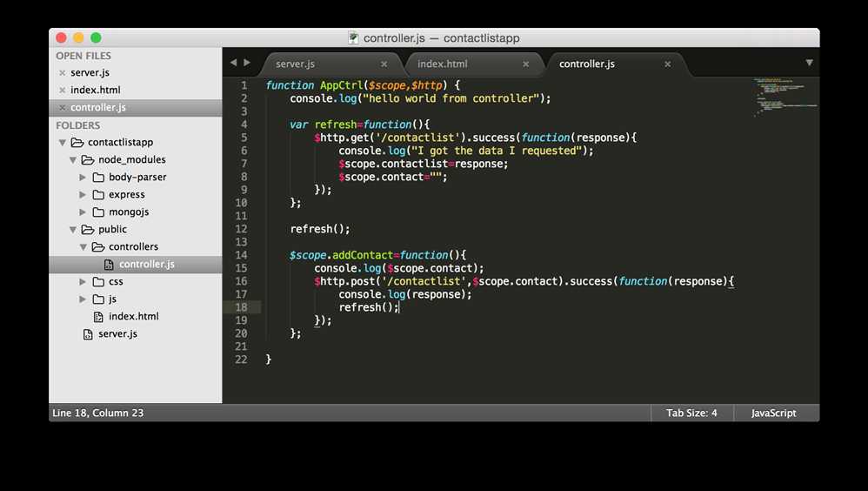The image size is (868, 491).
Task: Open index.html in the folder tree
Action: [x=133, y=316]
